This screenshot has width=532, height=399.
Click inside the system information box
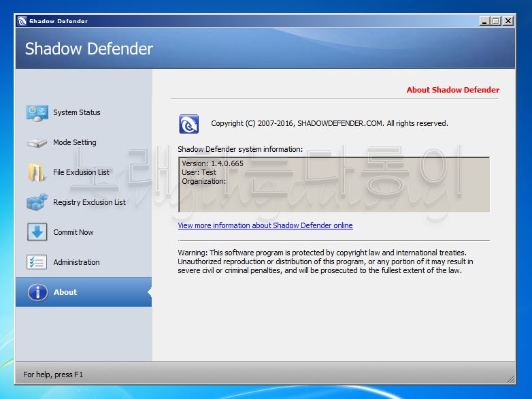[334, 185]
